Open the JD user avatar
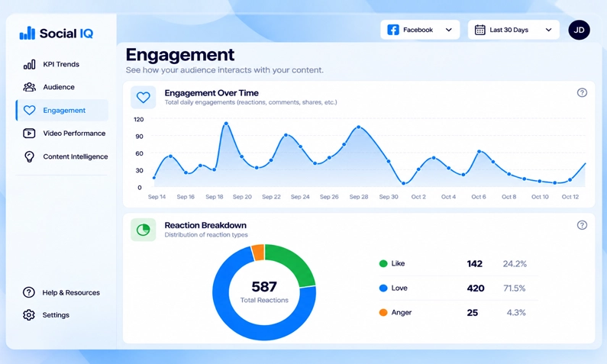Image resolution: width=607 pixels, height=364 pixels. [579, 30]
